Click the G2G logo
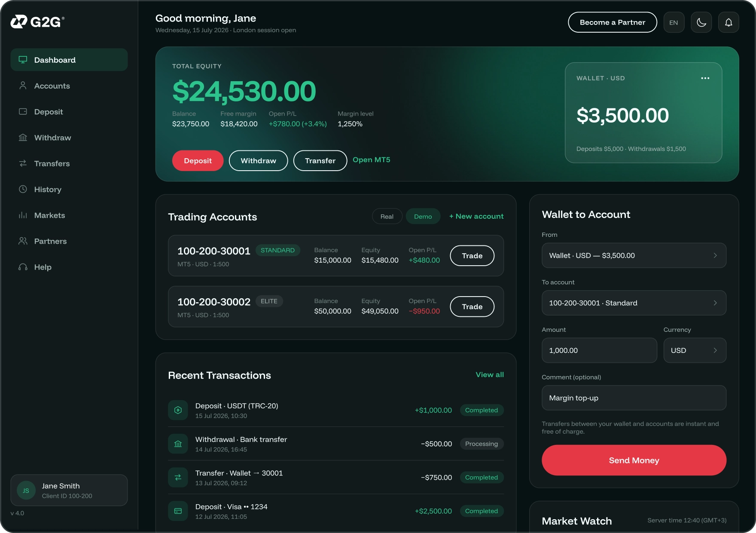 (37, 21)
